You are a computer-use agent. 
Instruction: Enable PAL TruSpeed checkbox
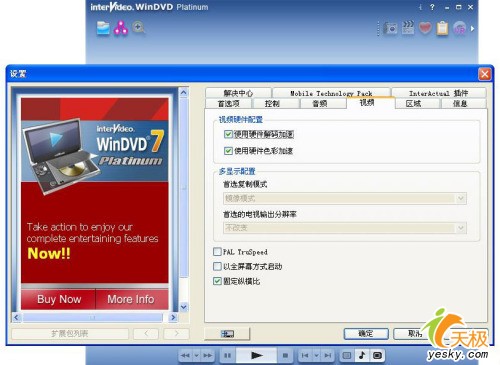tap(217, 252)
